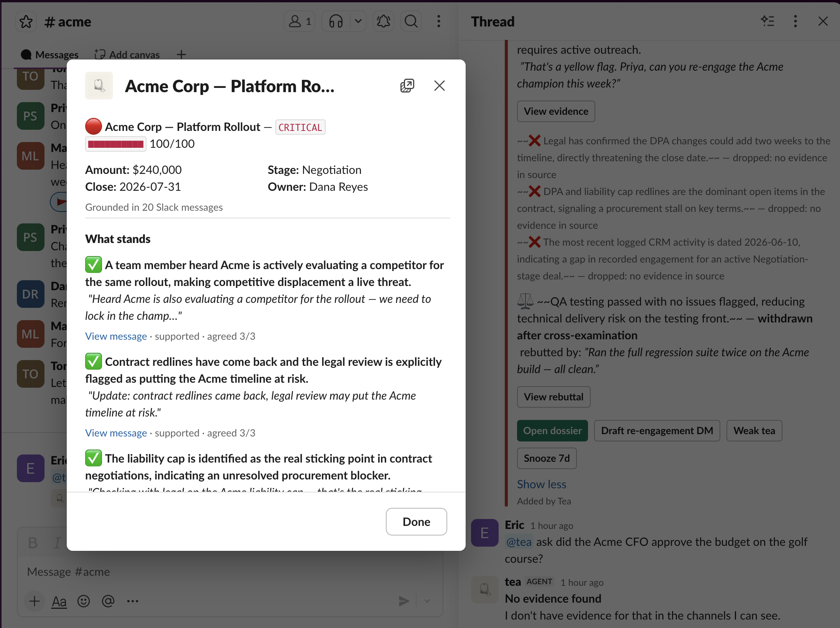Screen dimensions: 840x628
Task: Open tea agent avatar in thread
Action: click(485, 590)
